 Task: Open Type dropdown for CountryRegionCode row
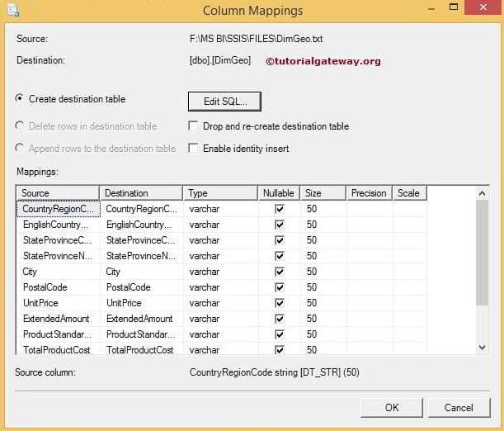click(x=219, y=209)
